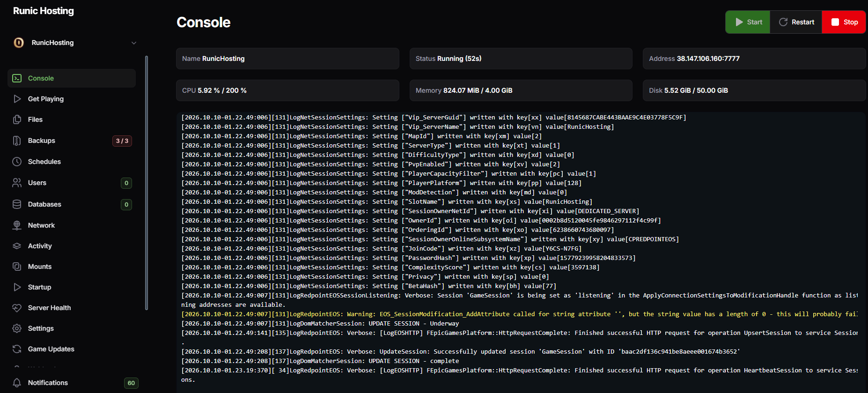This screenshot has height=393, width=868.
Task: Click the Network globe icon
Action: (17, 225)
